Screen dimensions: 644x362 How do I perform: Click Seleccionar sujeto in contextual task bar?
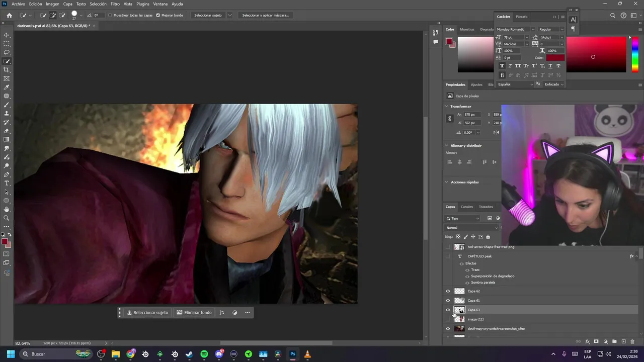[x=147, y=313]
